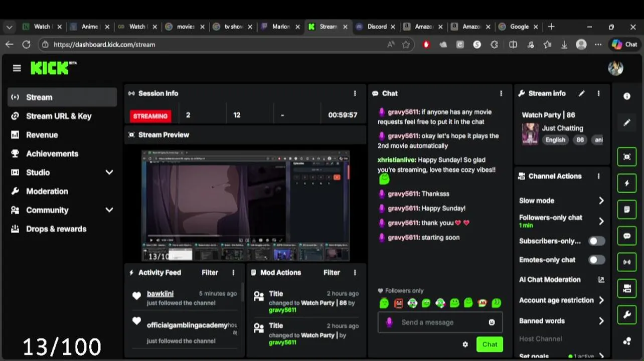This screenshot has width=644, height=361.
Task: Click the stream preview video thumbnail
Action: [x=245, y=206]
